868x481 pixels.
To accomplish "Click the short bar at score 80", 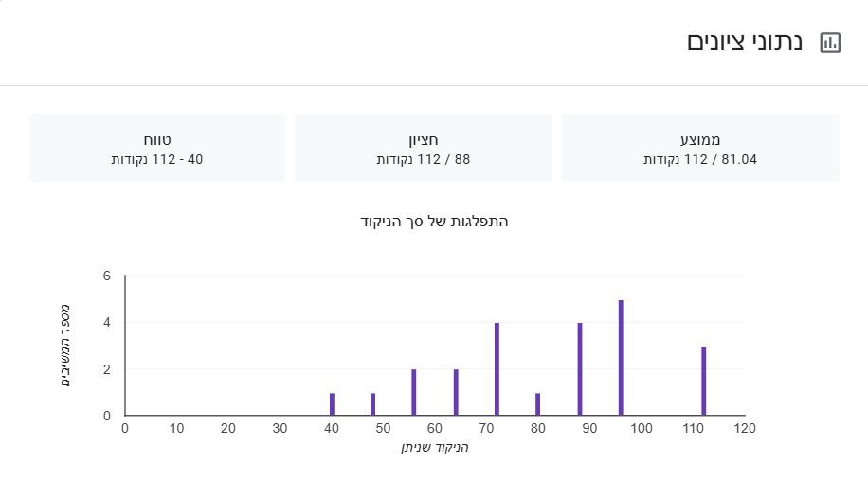I will pyautogui.click(x=538, y=404).
